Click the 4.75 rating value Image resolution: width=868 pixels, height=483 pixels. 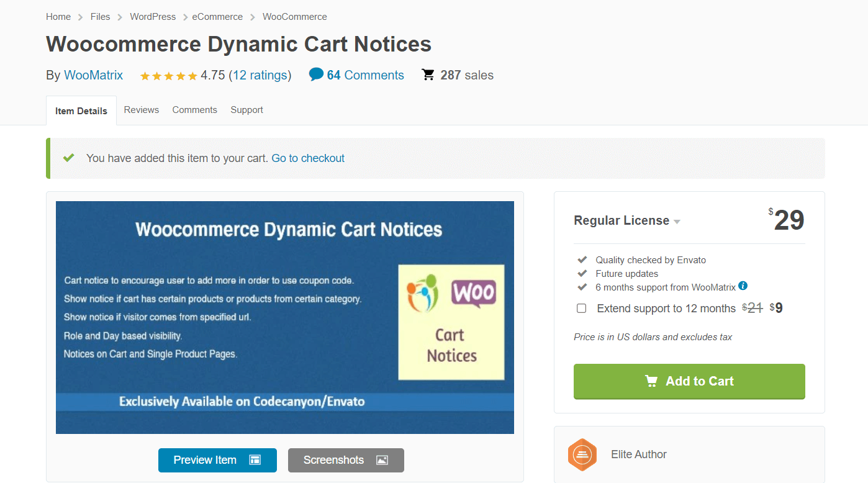pos(213,75)
